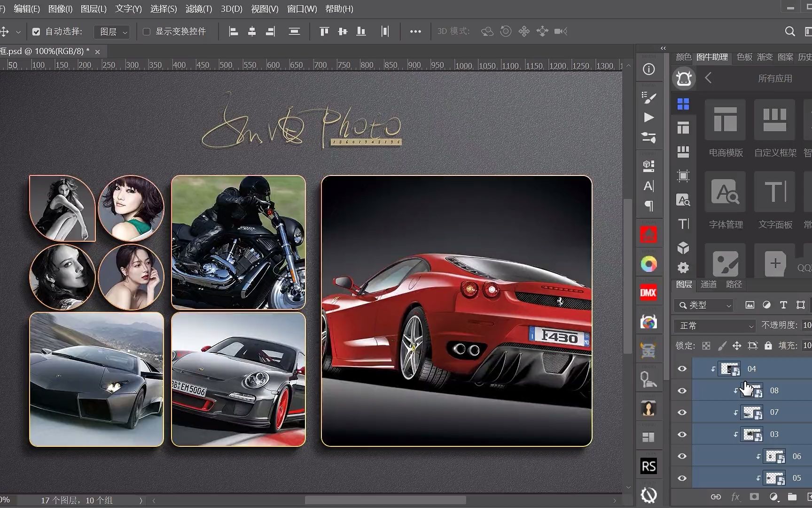Image resolution: width=812 pixels, height=508 pixels.
Task: Open the new adjustment layer menu
Action: coord(773,497)
